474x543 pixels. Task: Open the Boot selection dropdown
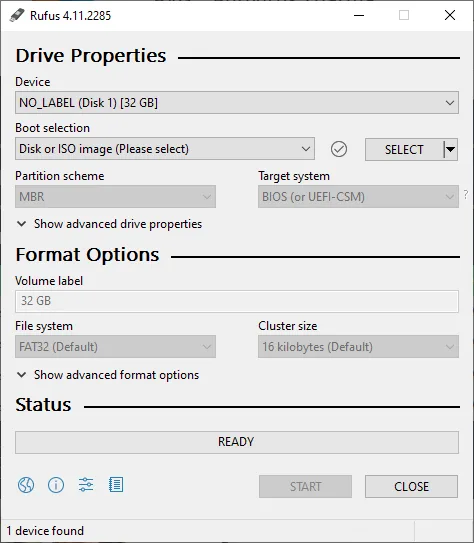(x=165, y=149)
